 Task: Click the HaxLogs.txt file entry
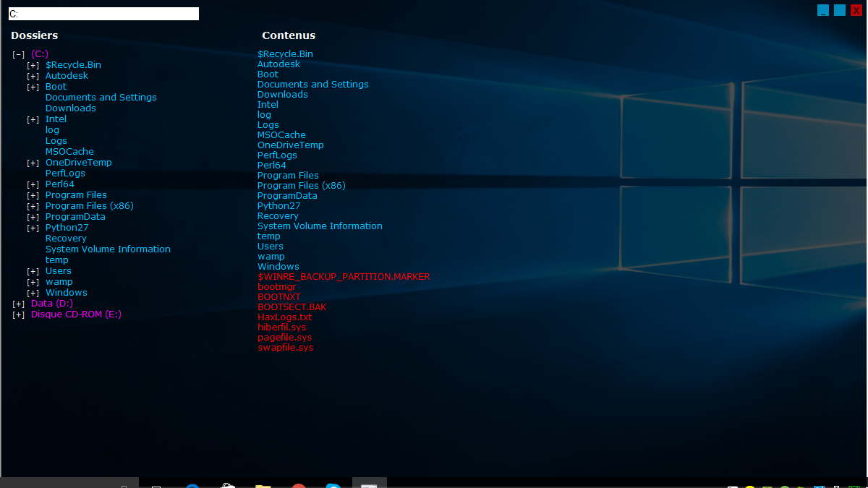point(285,317)
